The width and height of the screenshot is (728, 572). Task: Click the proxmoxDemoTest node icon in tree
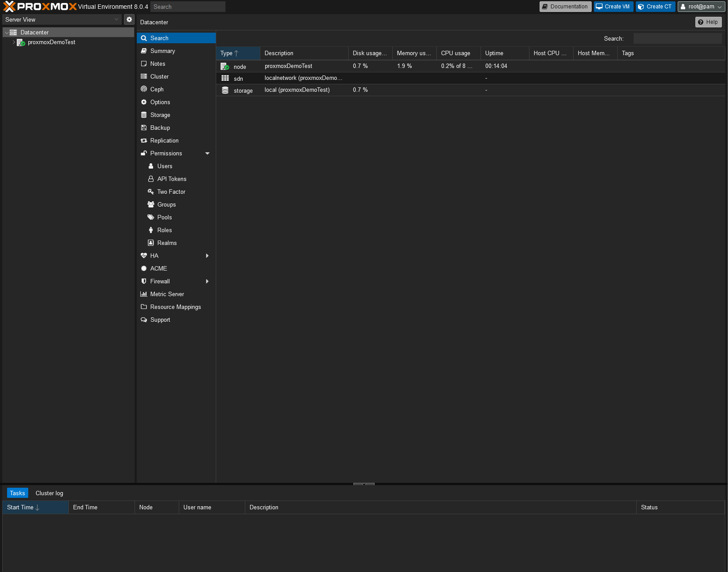point(21,42)
